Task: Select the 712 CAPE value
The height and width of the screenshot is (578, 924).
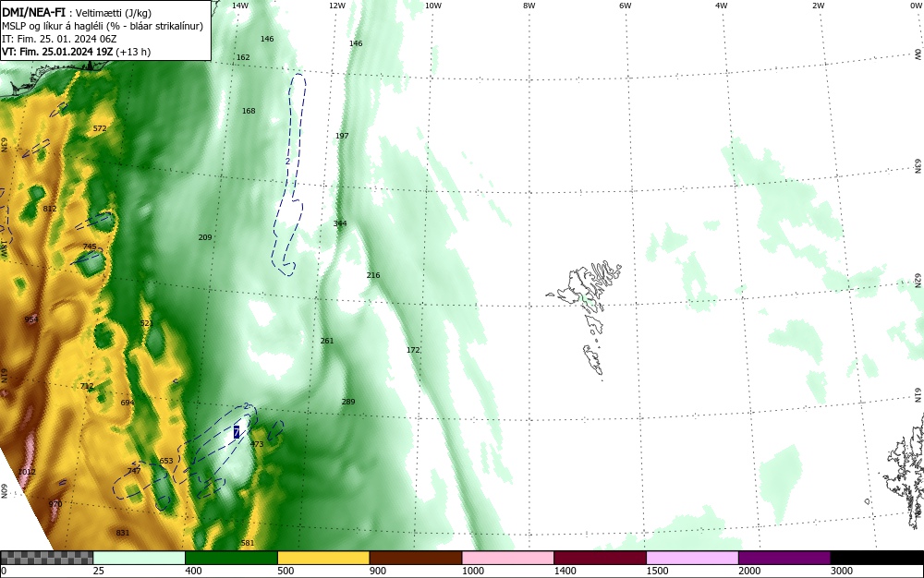Action: click(87, 386)
